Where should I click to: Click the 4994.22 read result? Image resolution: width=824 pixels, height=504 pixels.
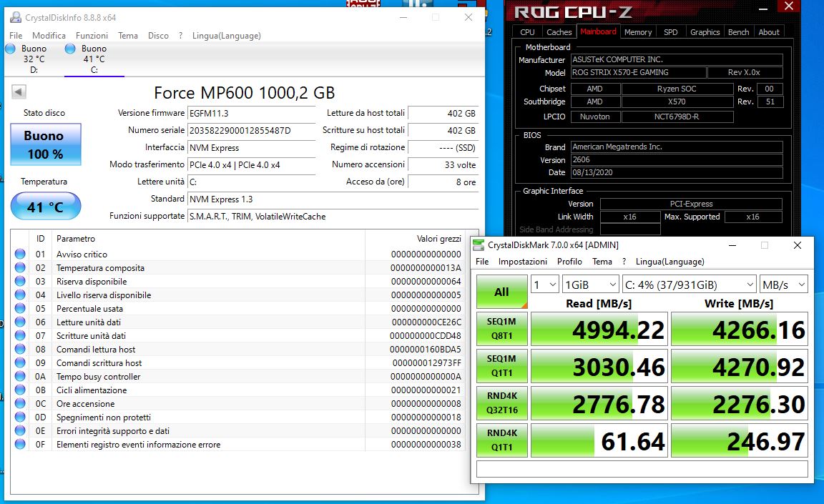(x=599, y=329)
